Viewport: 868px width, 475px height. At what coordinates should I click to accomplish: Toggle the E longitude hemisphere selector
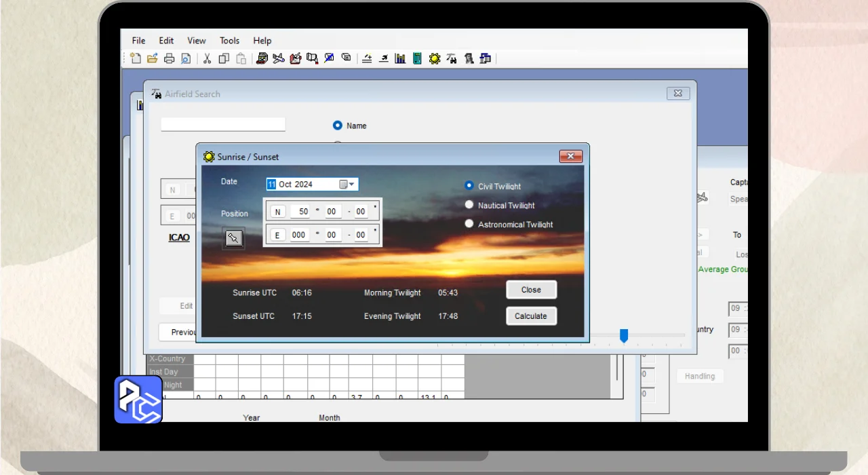click(x=277, y=235)
